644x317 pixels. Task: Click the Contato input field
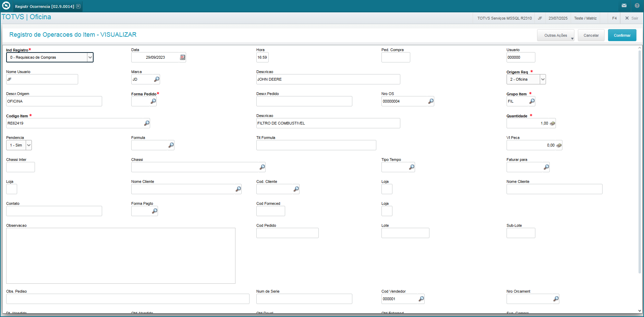click(x=54, y=211)
